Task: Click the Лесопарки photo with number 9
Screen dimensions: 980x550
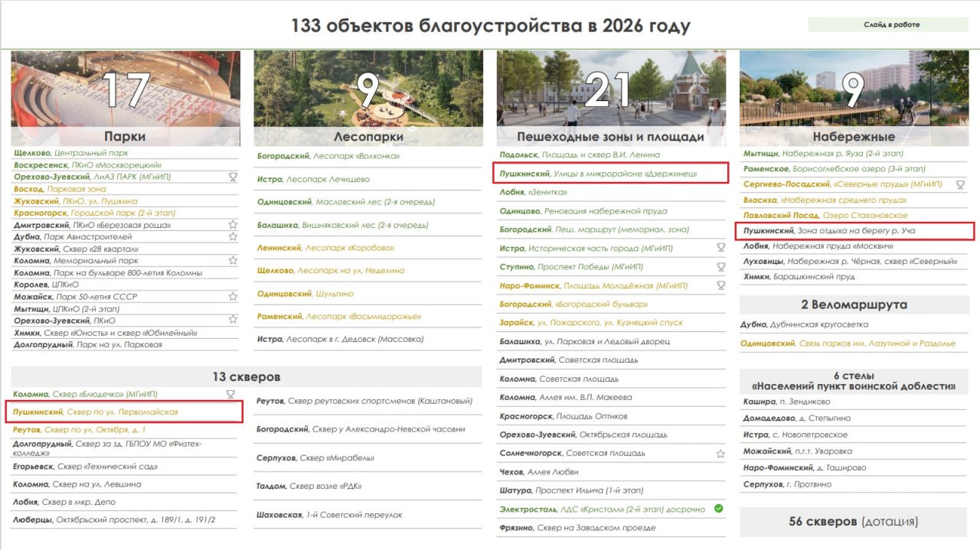Action: 368,89
